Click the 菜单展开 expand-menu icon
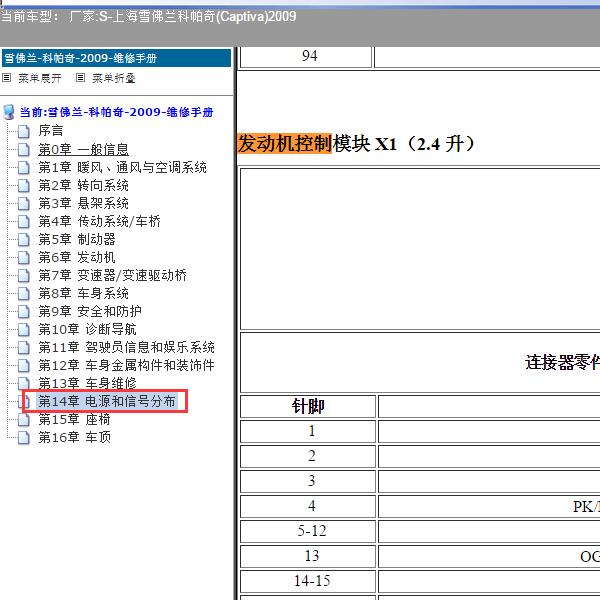 [x=6, y=78]
